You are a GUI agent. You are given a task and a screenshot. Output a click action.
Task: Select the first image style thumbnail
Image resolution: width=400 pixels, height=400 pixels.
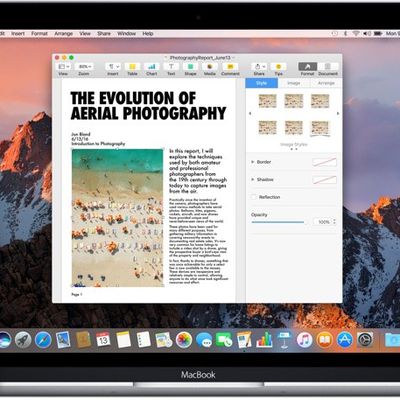[267, 101]
